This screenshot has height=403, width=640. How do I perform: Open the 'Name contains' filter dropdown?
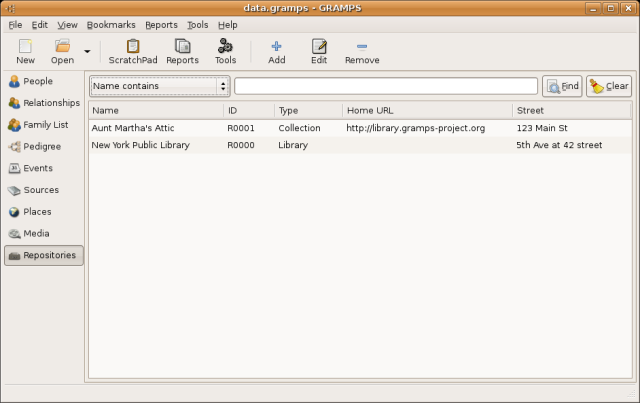click(x=160, y=86)
